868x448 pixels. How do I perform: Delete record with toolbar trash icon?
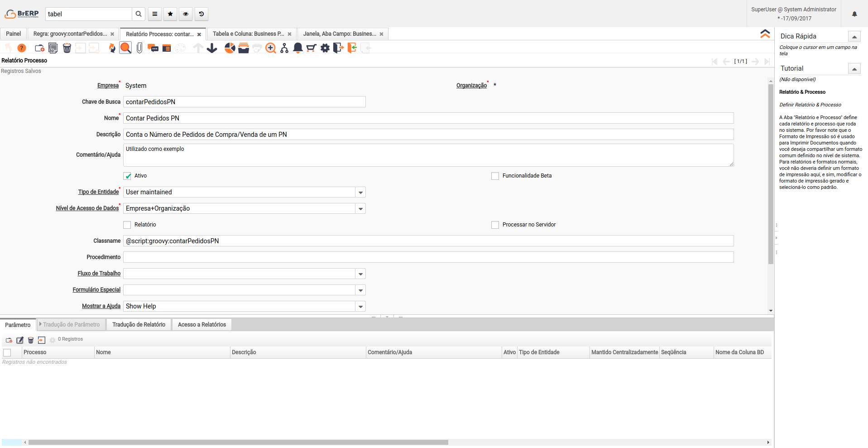tap(67, 48)
